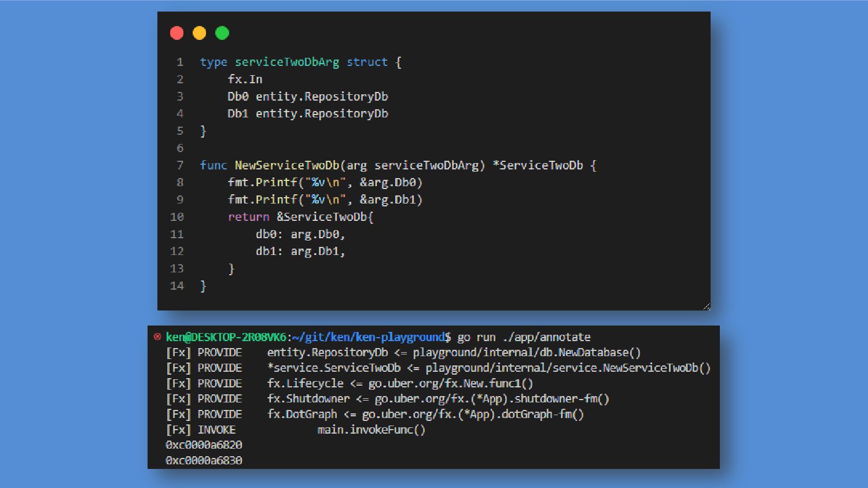Click the Printf line with &arg.Db0
The width and height of the screenshot is (868, 488).
325,183
